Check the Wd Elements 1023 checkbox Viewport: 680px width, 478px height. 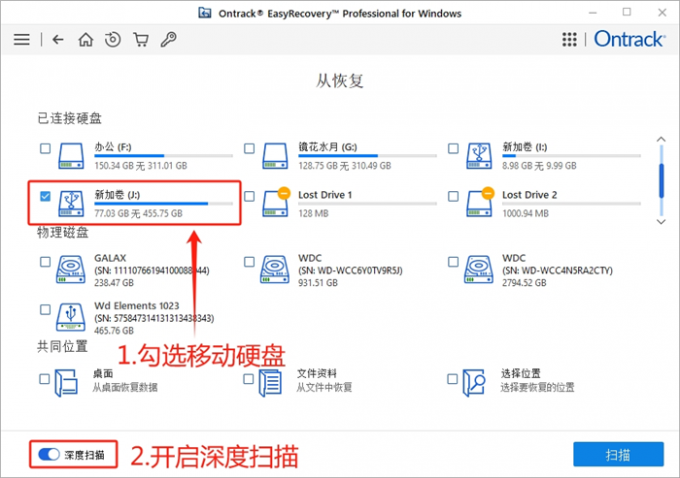pyautogui.click(x=45, y=309)
